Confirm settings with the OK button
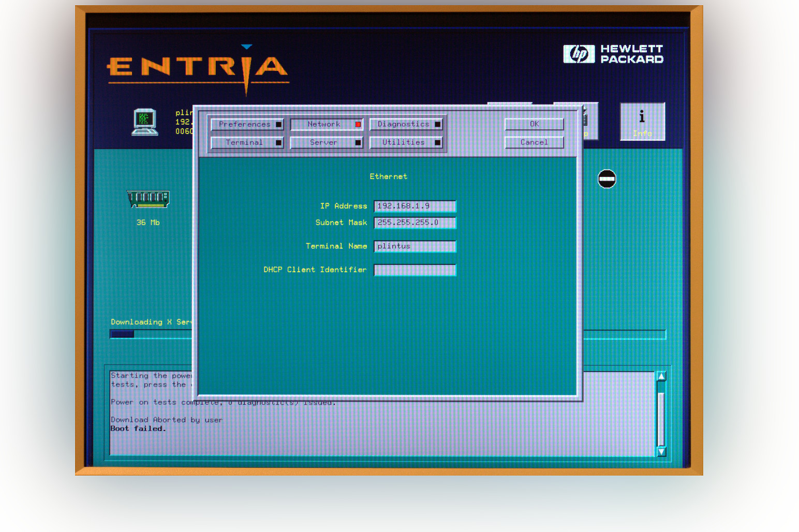 point(534,124)
